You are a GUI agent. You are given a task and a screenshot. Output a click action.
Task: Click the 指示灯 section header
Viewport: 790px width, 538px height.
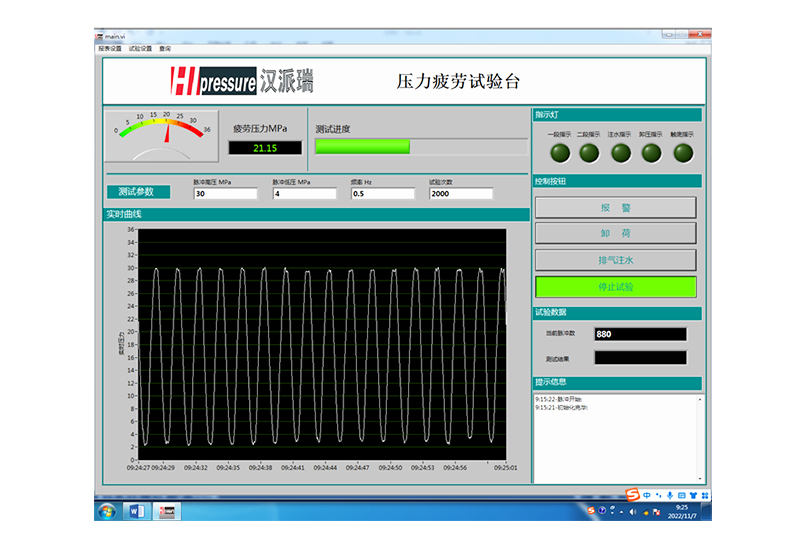(617, 115)
